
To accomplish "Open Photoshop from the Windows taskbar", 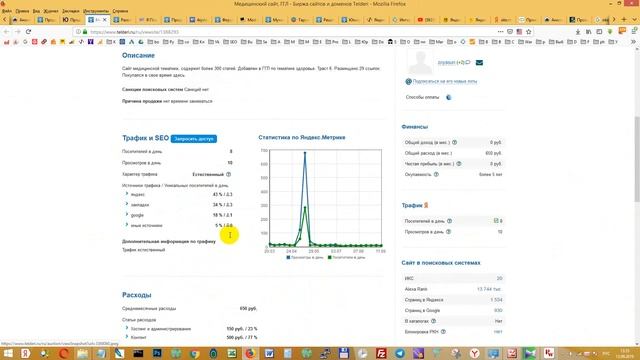I will 157,353.
